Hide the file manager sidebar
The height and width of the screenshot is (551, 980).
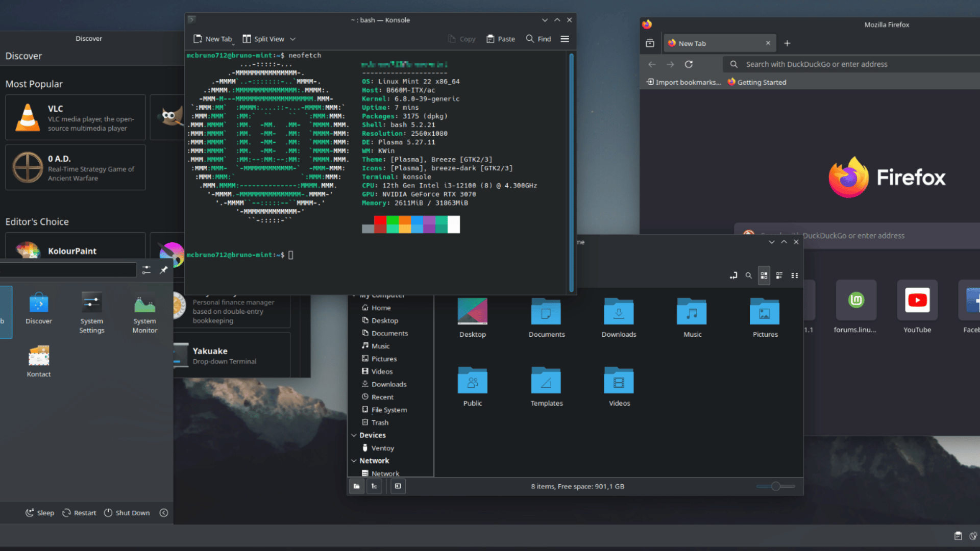(x=398, y=486)
